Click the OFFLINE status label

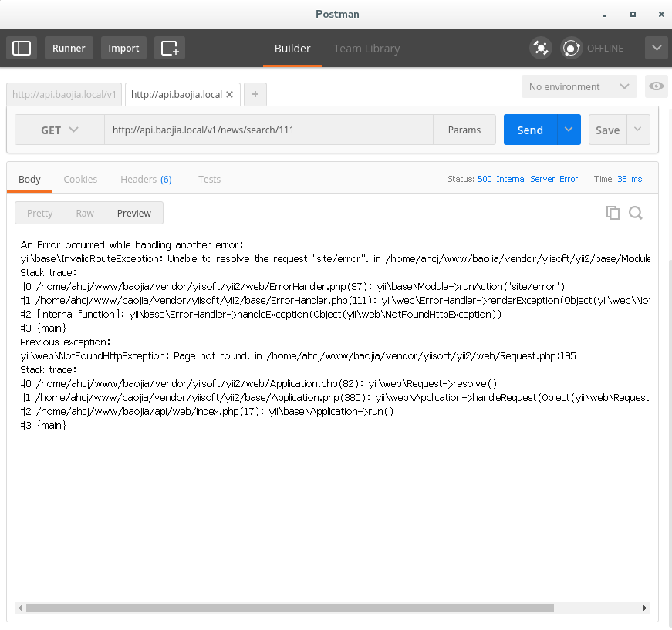tap(605, 48)
